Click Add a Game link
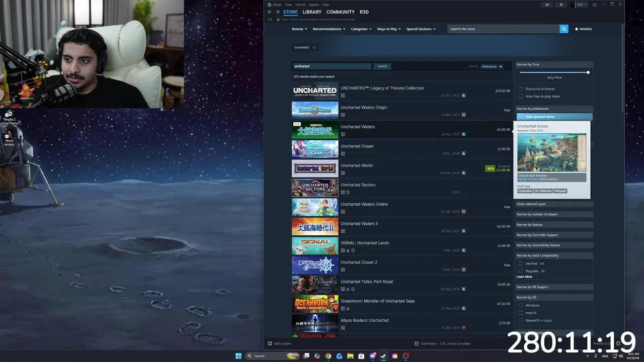Viewport: 644px width, 362px height. (282, 343)
